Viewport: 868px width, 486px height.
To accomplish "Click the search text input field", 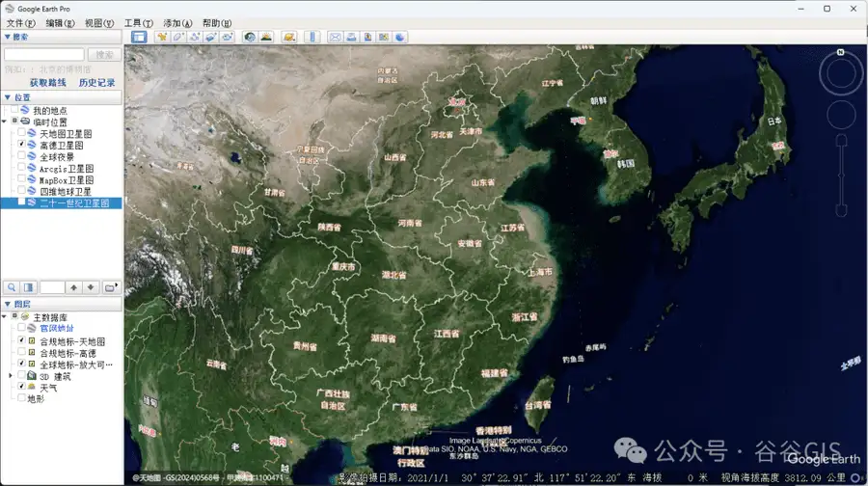I will point(43,54).
